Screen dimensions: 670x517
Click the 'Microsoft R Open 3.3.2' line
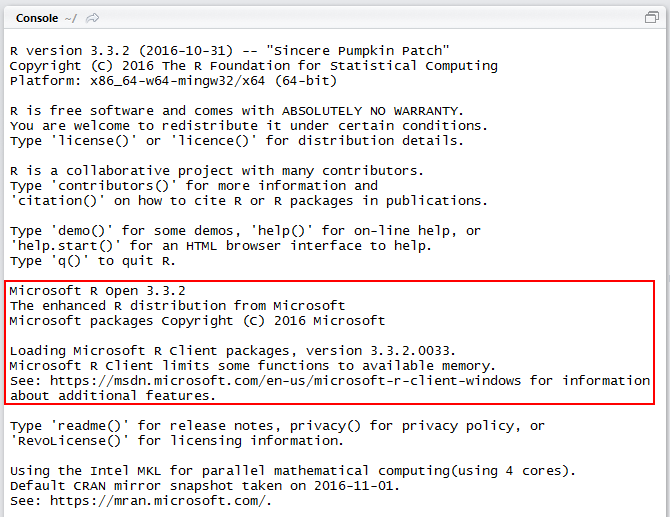97,291
